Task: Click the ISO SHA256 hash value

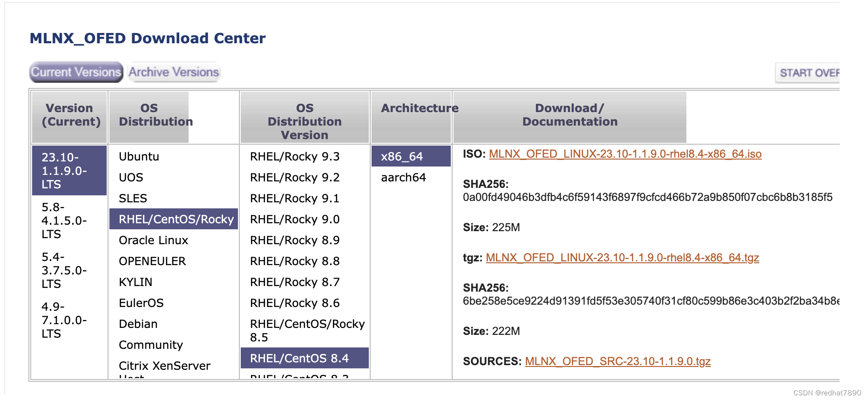Action: pos(647,197)
